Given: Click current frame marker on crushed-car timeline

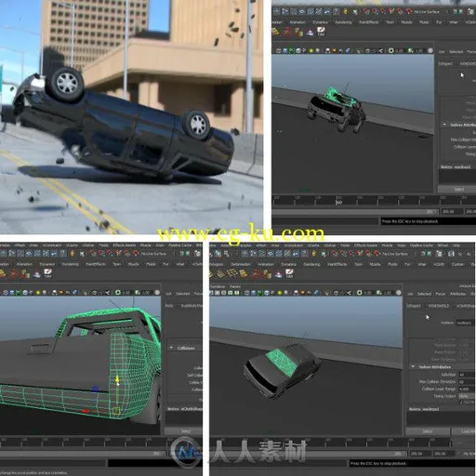Looking at the screenshot, I should 338,202.
